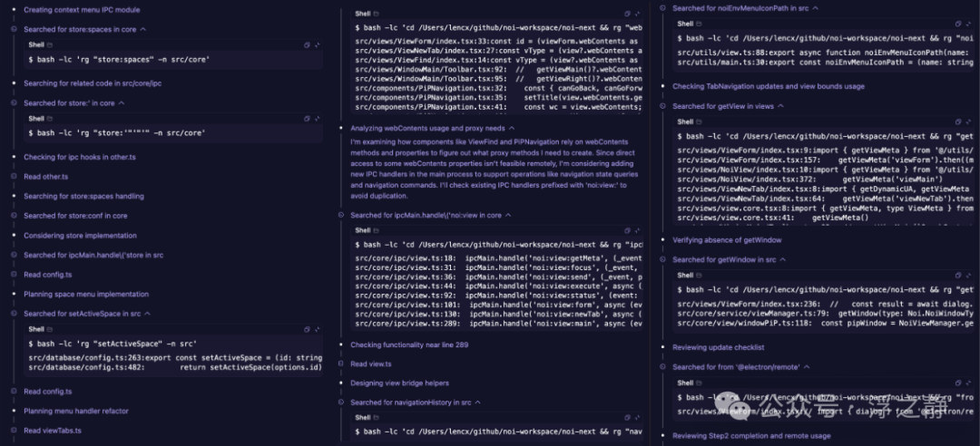980x446 pixels.
Task: Click output line src/views/WindowMain/Toolbar.tsx:92
Action: pos(498,70)
